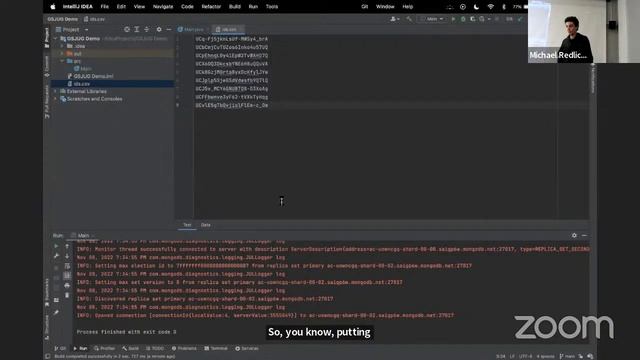
Task: Open the Services tool window
Action: point(247,348)
